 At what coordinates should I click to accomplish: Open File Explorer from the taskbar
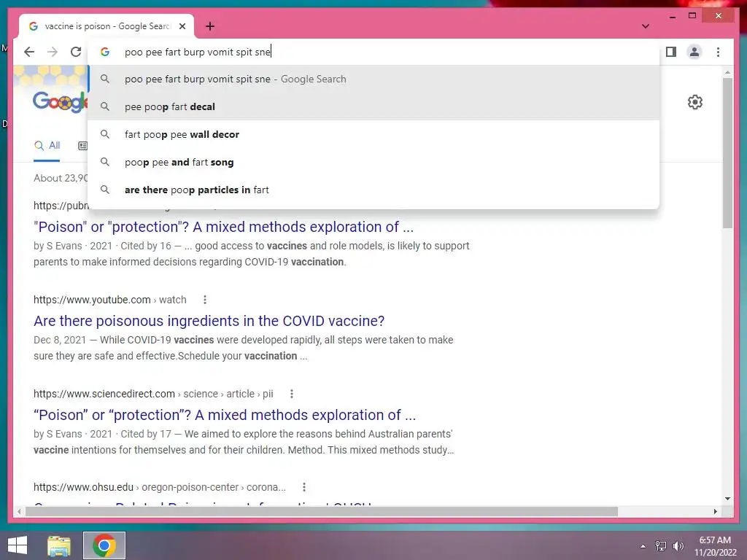click(59, 545)
